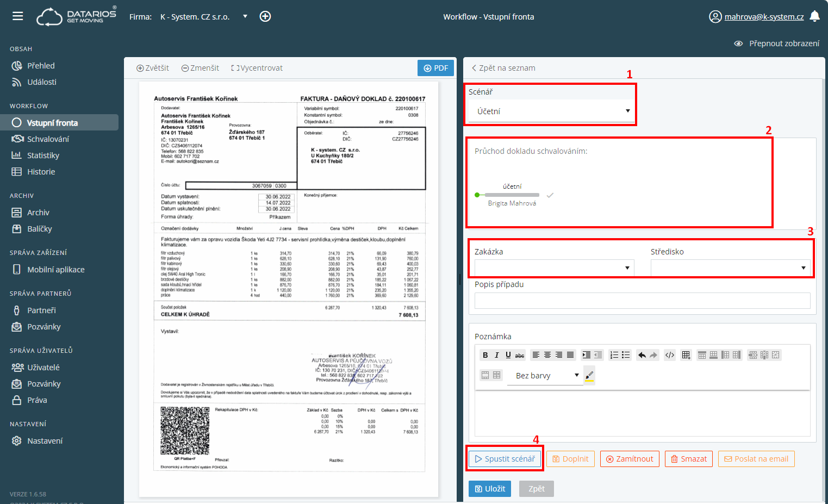The height and width of the screenshot is (504, 828).
Task: Click the highlight color brush swatch
Action: (589, 375)
